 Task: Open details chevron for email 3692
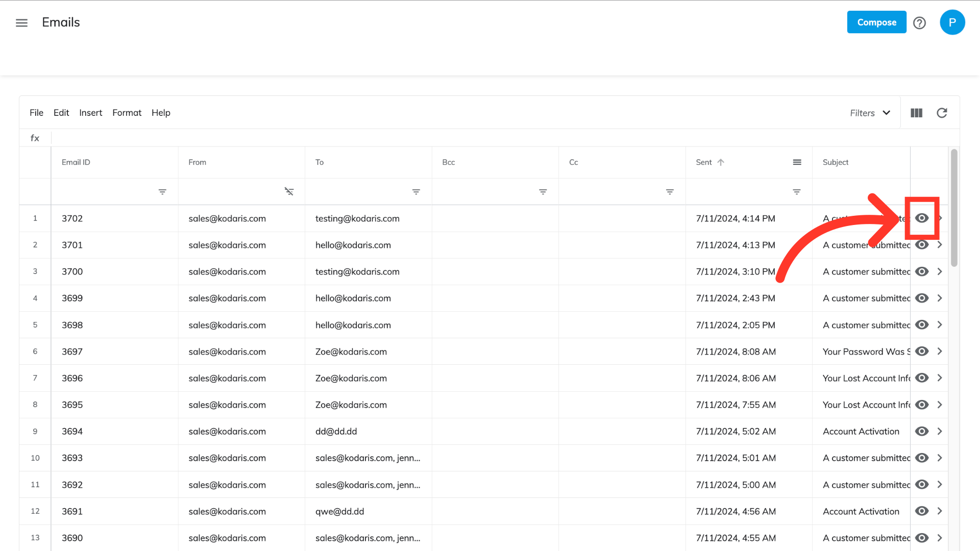940,485
